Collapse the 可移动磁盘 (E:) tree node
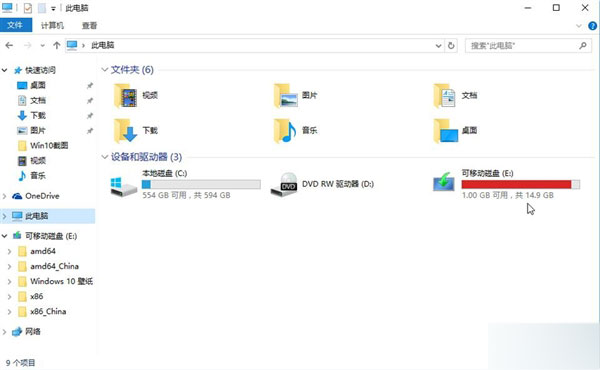 click(5, 236)
